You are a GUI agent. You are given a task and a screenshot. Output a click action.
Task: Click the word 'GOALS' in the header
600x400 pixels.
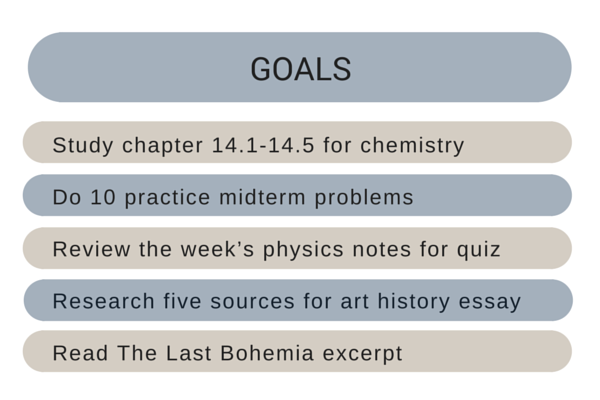click(301, 69)
